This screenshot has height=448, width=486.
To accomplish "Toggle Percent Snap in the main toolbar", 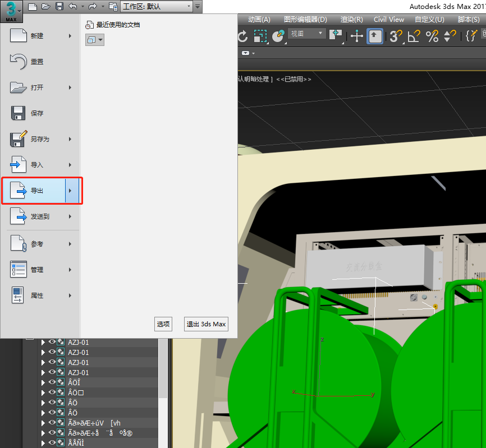I will click(x=432, y=36).
